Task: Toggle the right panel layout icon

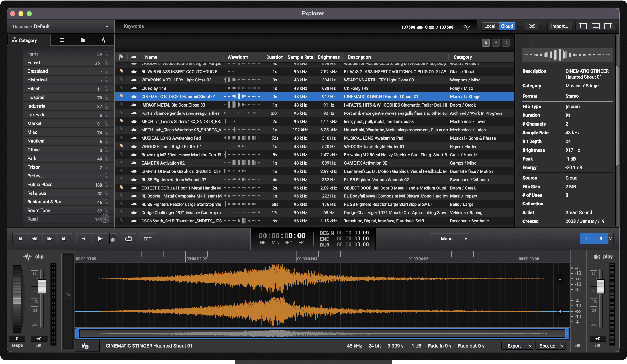Action: pyautogui.click(x=608, y=26)
